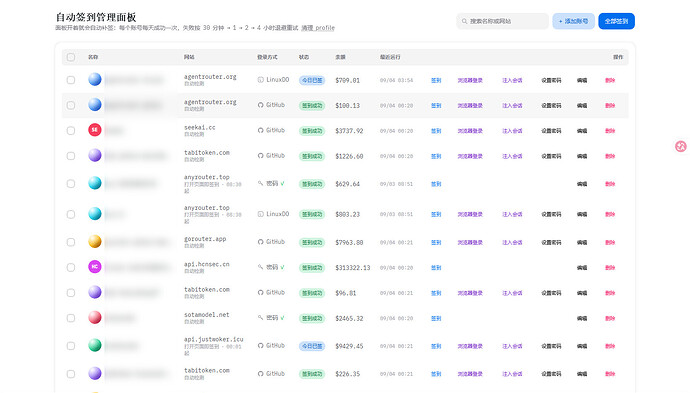Select the checkbox for the sotamodel.net row
690x393 pixels.
pos(71,318)
